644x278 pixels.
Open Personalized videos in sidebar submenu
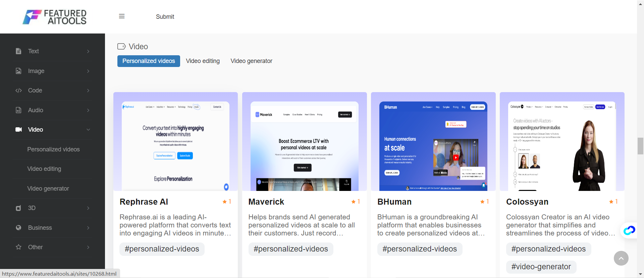pyautogui.click(x=53, y=149)
